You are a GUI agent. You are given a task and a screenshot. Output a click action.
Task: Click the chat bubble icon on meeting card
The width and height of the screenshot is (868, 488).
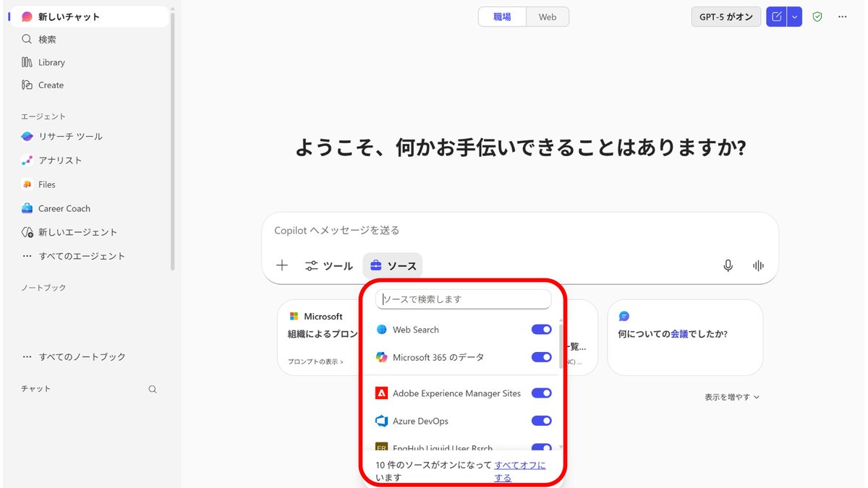point(624,317)
